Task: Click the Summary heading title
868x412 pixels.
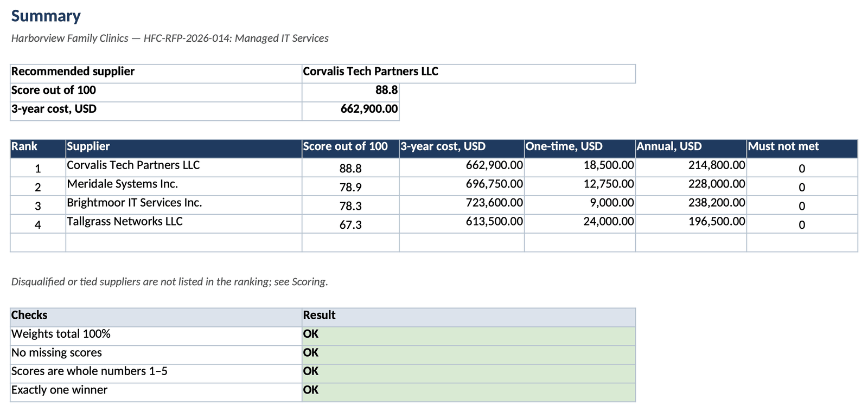Action: tap(46, 16)
